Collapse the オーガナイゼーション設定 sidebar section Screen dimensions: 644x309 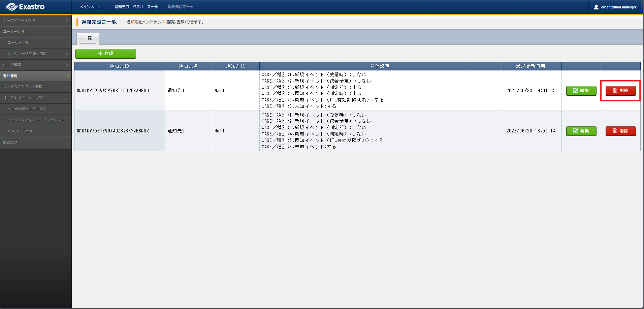point(36,98)
